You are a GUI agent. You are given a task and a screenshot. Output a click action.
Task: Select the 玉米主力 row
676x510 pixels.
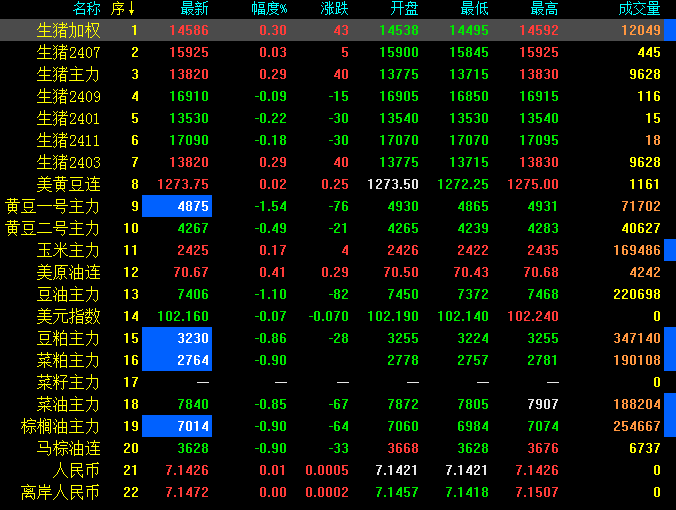coord(338,250)
